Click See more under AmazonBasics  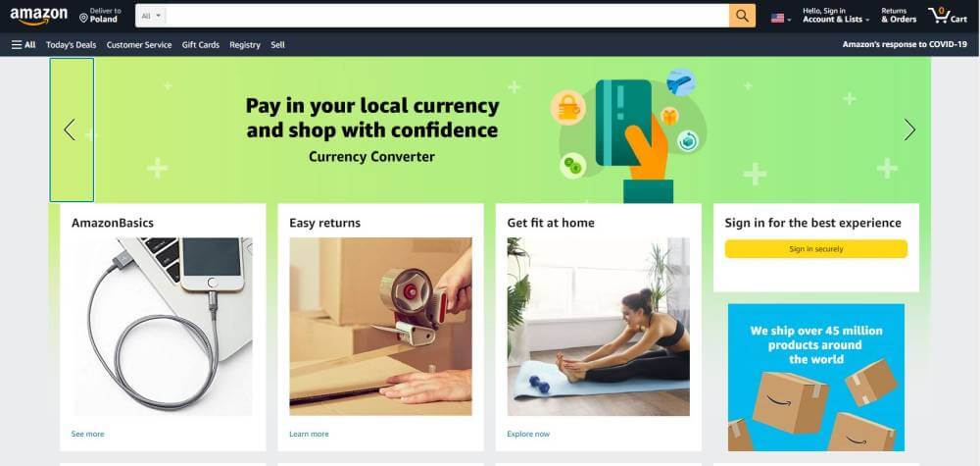(87, 434)
